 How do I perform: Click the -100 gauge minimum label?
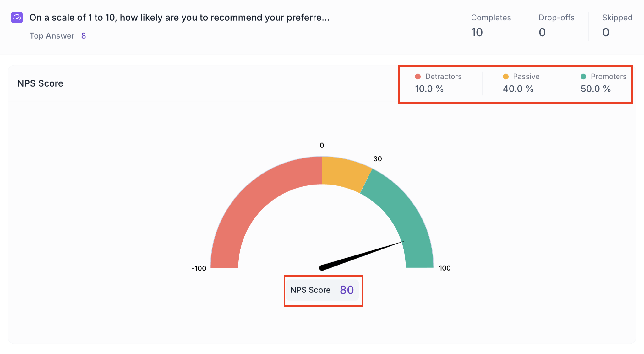199,268
